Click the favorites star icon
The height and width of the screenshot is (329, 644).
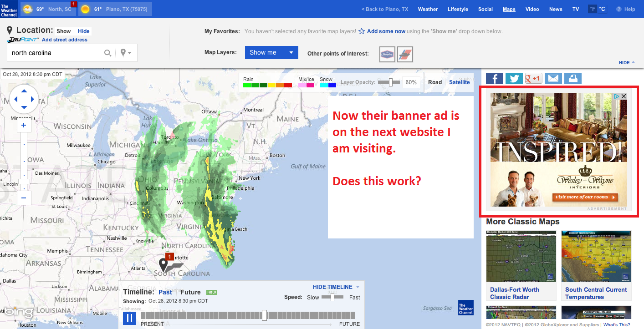362,31
